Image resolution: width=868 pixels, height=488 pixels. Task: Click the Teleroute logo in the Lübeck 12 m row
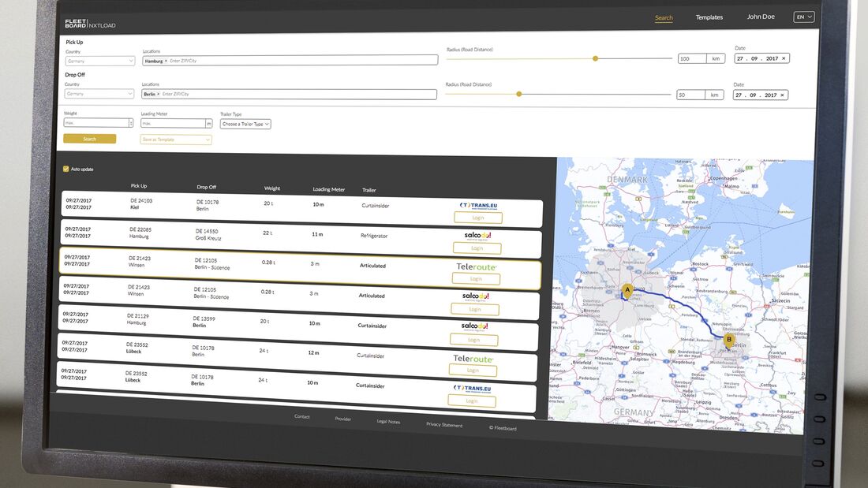(473, 359)
